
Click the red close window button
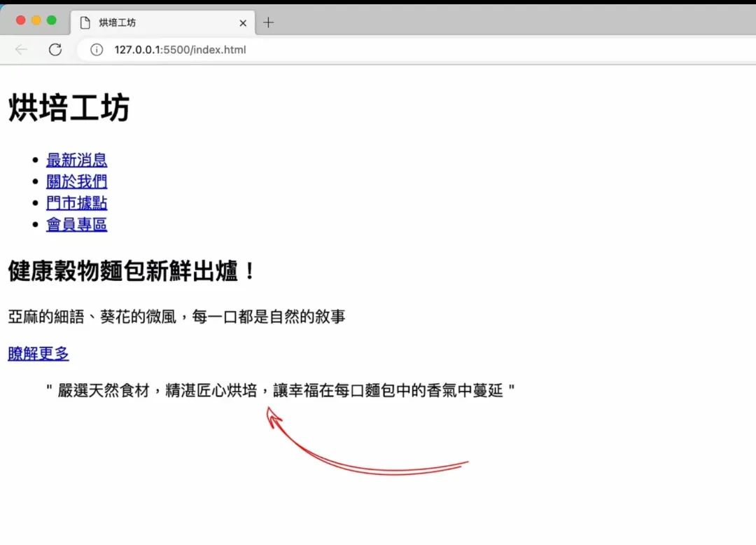tap(20, 20)
